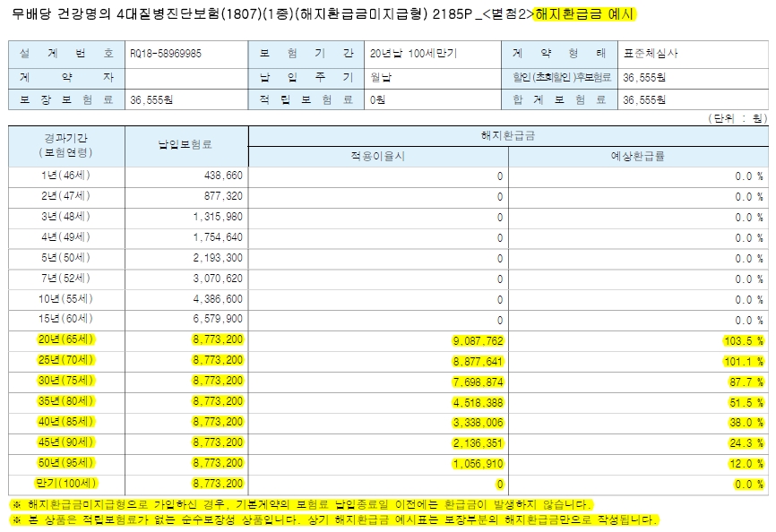Image resolution: width=776 pixels, height=532 pixels.
Task: Select refund amount 2,136,351
Action: (479, 443)
